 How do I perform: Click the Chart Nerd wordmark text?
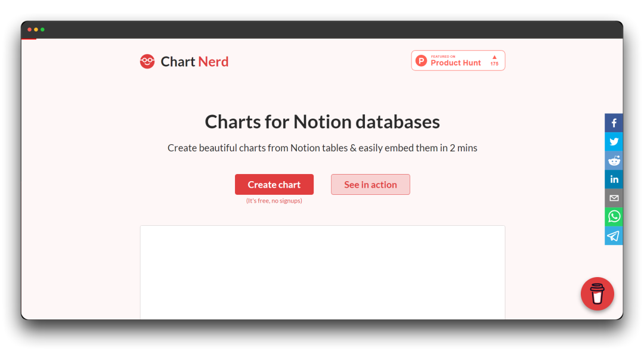tap(194, 61)
